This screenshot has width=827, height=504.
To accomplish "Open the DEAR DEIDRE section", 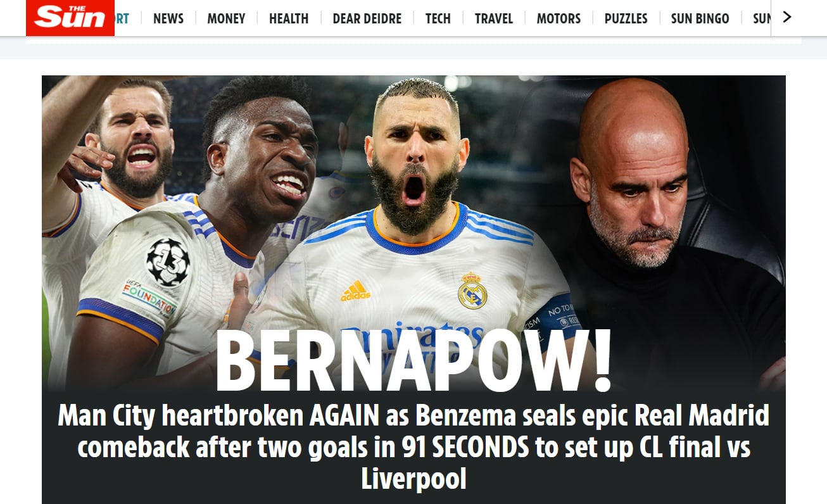I will (367, 18).
